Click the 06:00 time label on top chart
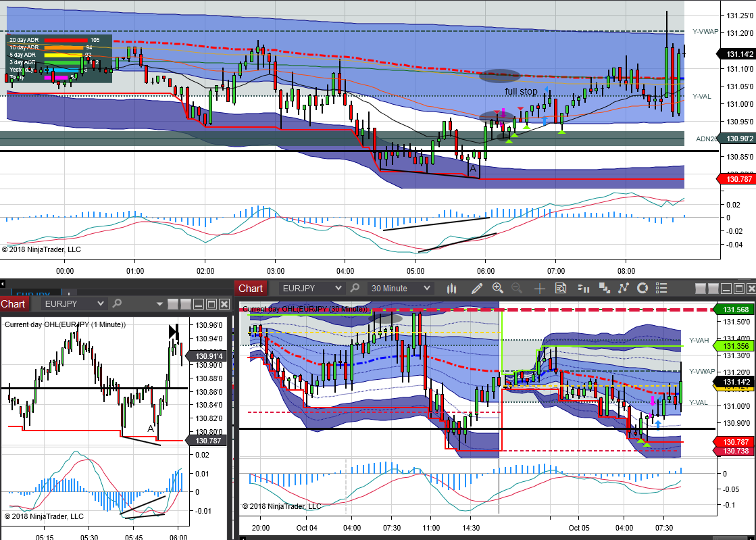756x540 pixels. (486, 271)
